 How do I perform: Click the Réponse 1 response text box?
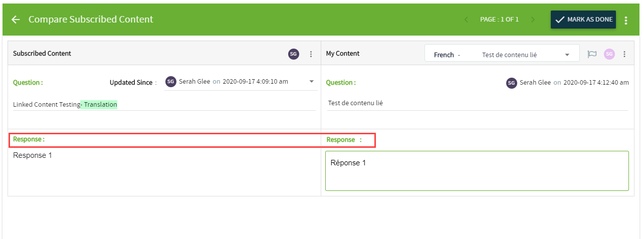(477, 171)
